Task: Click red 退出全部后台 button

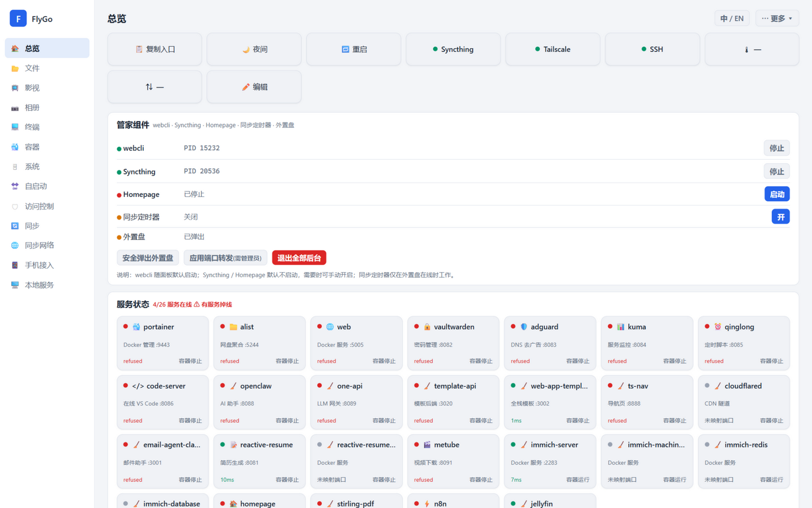Action: [299, 258]
